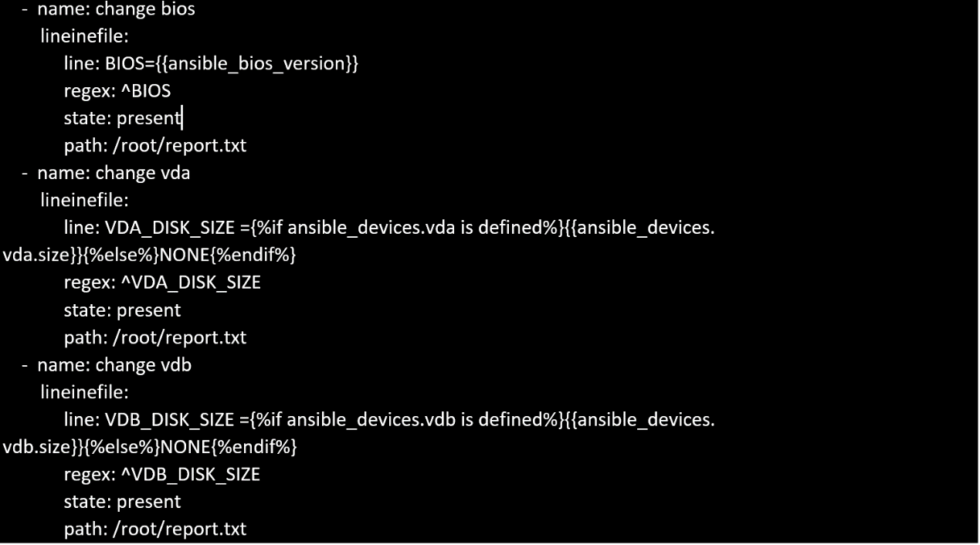Viewport: 980px width, 545px height.
Task: Click 'state: present' in the change vda task
Action: click(x=122, y=310)
